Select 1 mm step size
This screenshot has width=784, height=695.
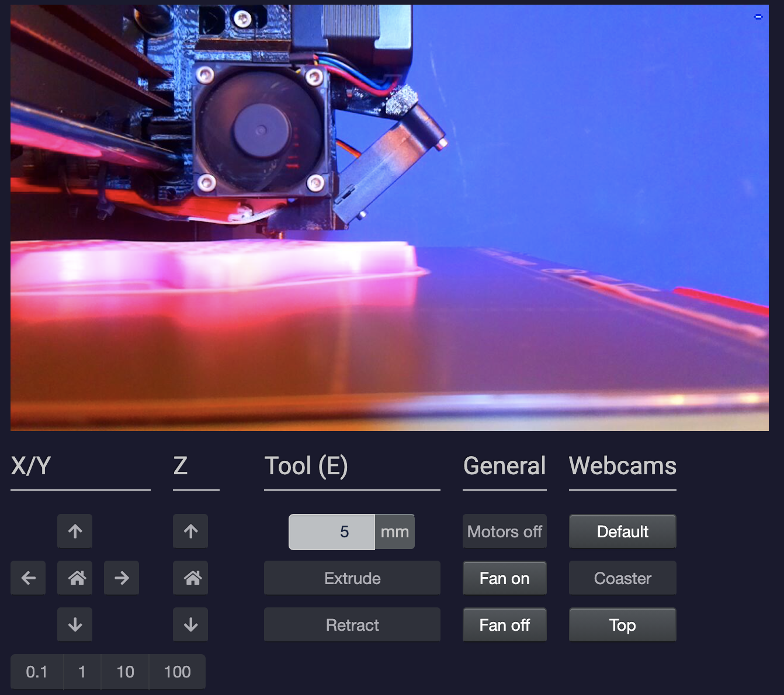(82, 672)
